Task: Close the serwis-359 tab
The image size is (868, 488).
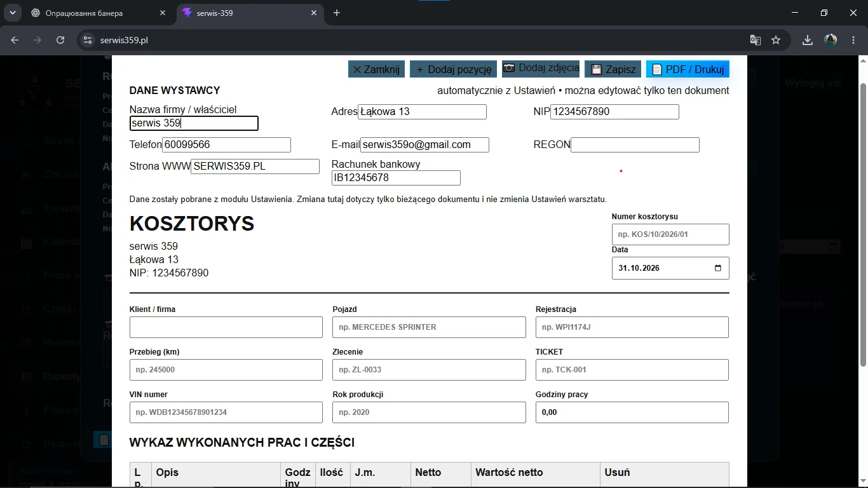Action: click(x=314, y=13)
